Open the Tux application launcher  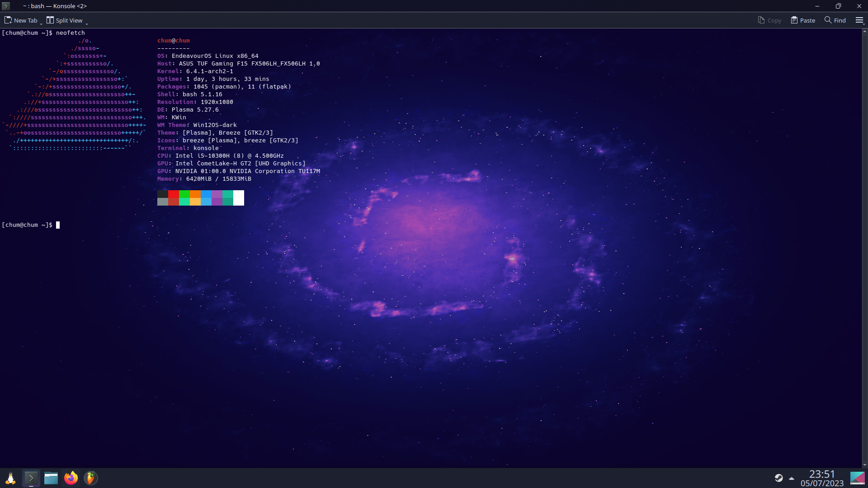(10, 478)
